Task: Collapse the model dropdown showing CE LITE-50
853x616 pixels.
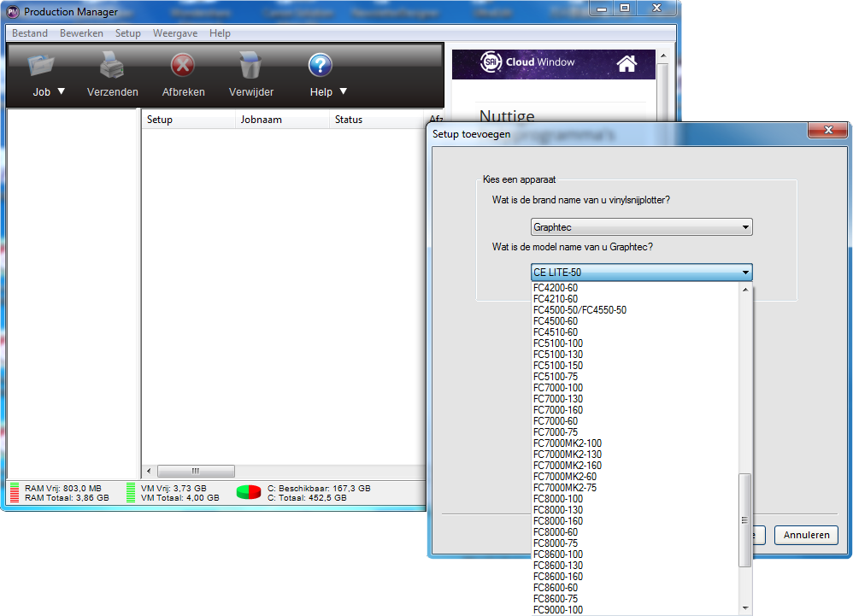Action: coord(641,272)
